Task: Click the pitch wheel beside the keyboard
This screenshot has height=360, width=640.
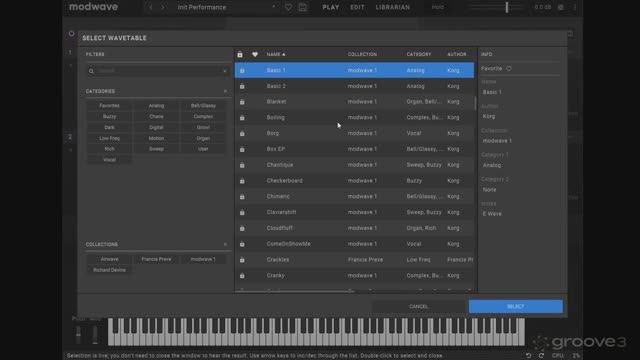Action: coord(78,334)
